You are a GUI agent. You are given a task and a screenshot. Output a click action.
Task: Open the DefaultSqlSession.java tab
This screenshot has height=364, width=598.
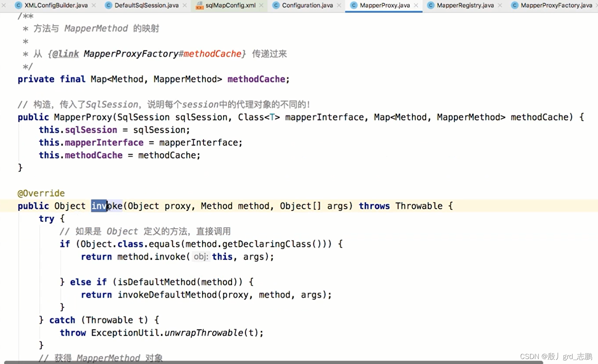pos(146,5)
